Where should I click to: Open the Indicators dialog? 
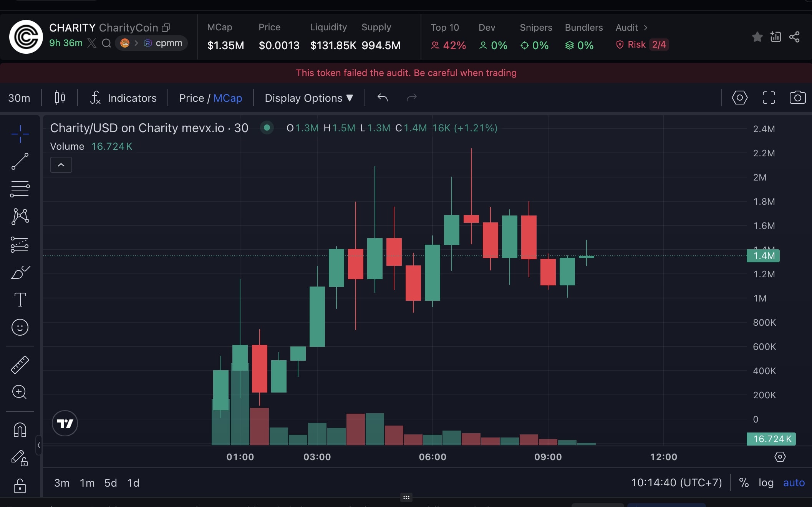pyautogui.click(x=123, y=98)
